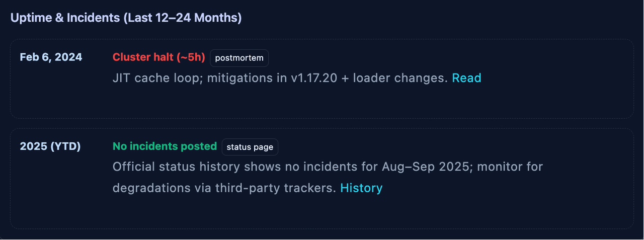Click the Official status history description line
Screen dimensions: 644x240
328,167
